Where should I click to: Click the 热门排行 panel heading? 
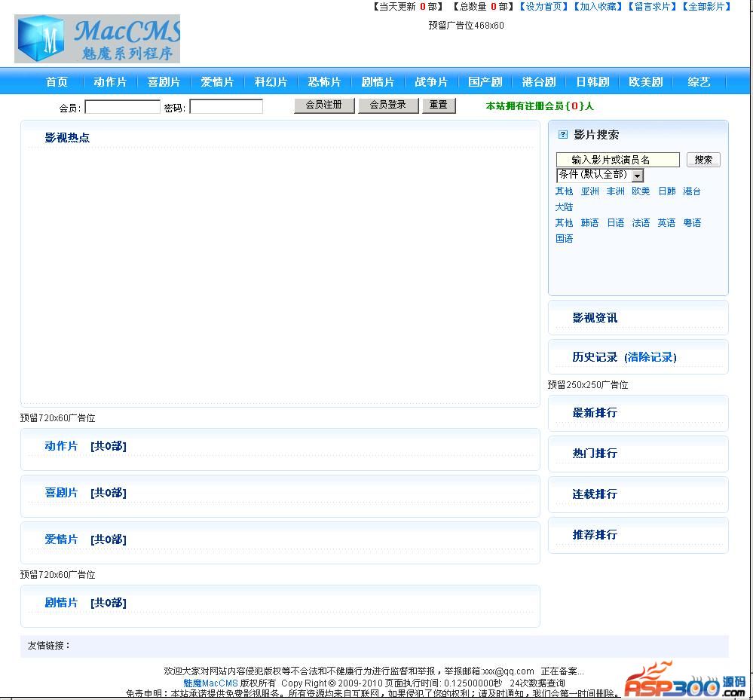595,453
